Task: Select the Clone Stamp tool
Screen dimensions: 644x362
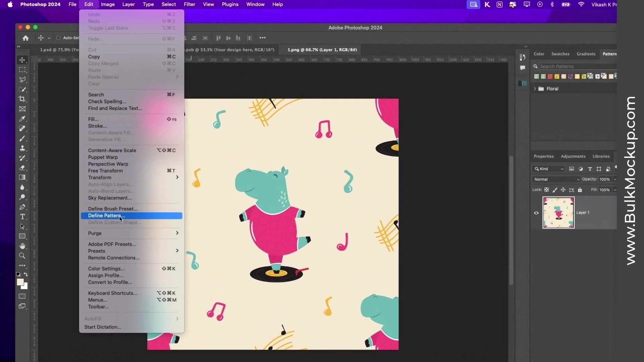Action: [22, 148]
